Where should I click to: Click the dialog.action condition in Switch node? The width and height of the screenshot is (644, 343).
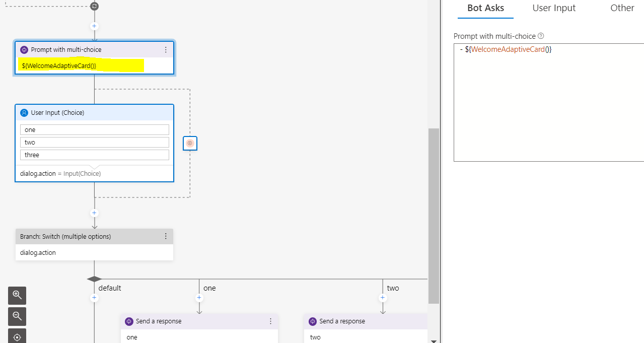pos(38,253)
